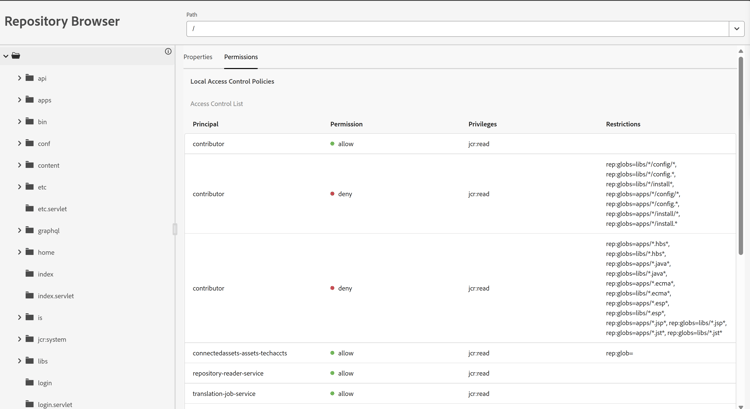Collapse the root folder tree node
This screenshot has height=409, width=750.
coord(6,56)
